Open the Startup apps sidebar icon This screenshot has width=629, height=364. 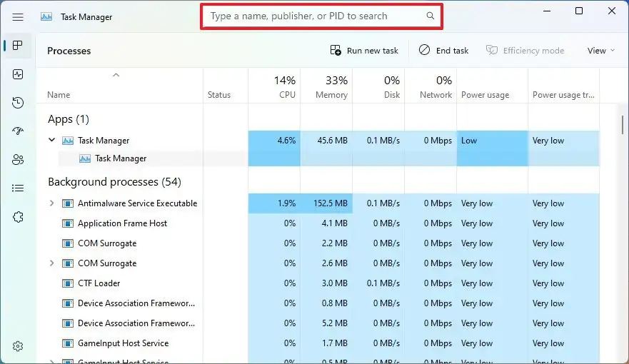[18, 131]
